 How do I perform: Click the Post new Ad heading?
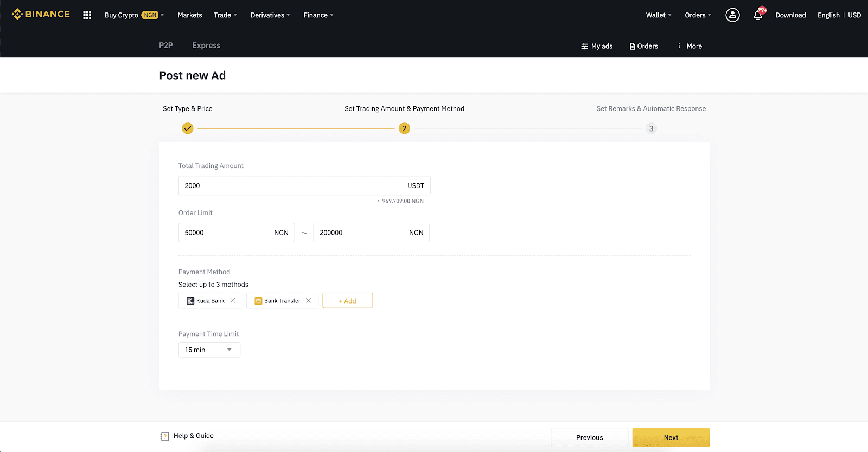pyautogui.click(x=193, y=76)
